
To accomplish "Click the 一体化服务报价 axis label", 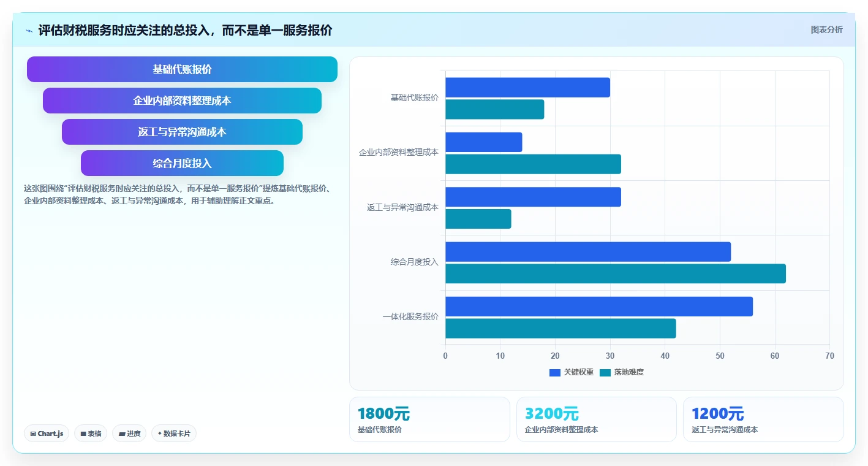I will point(410,317).
